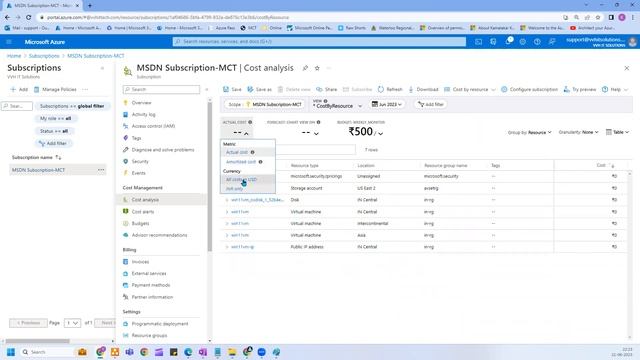Expand the Disk resource row chevron

[227, 200]
